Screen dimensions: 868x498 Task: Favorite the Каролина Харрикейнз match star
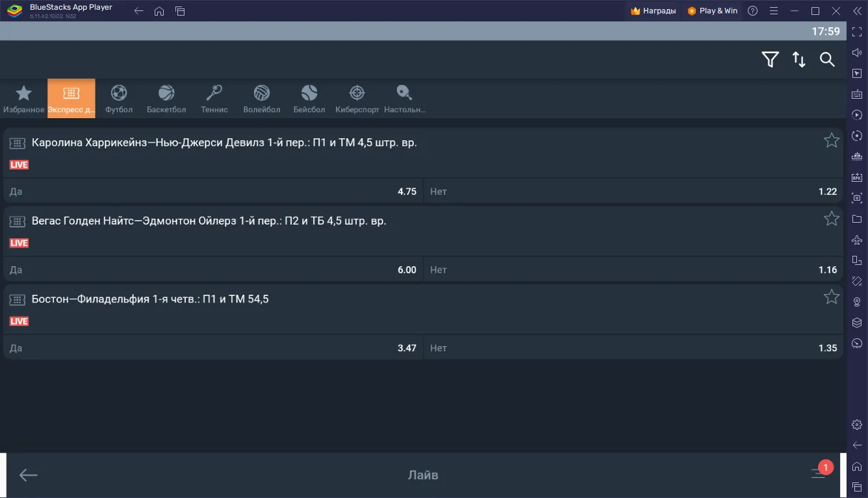point(831,140)
